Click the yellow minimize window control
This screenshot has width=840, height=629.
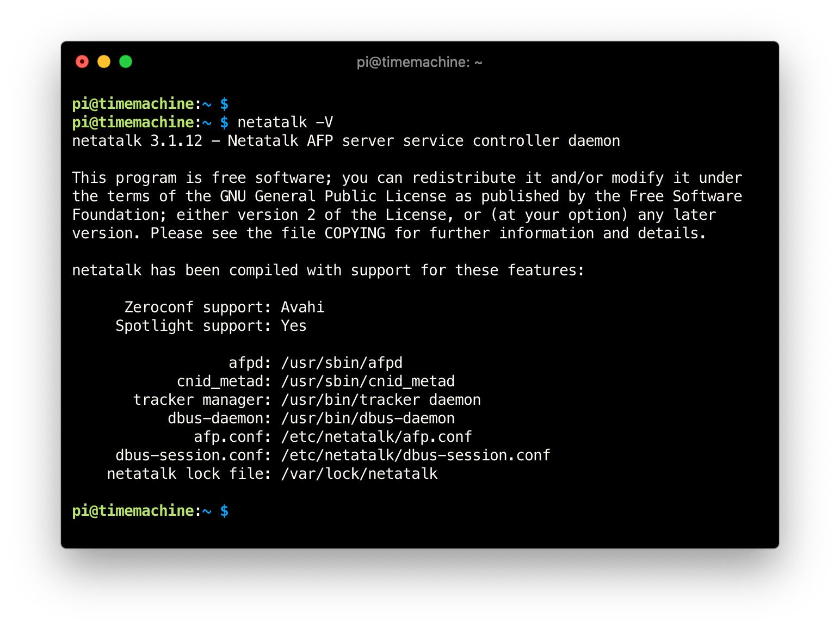[103, 61]
